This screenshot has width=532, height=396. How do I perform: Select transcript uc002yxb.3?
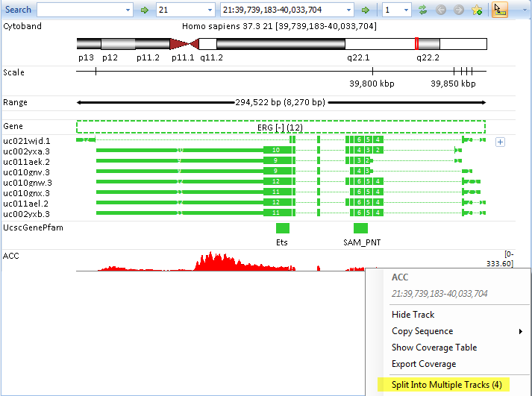tap(26, 214)
